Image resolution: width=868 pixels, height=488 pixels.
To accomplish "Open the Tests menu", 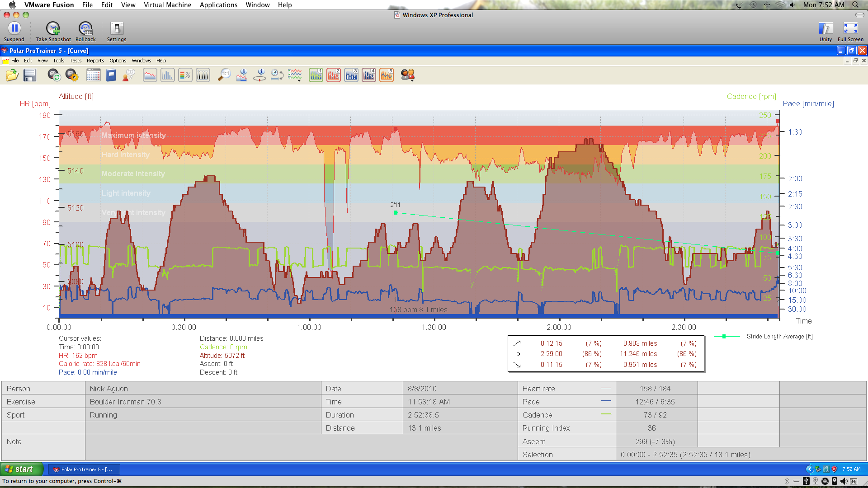I will (x=75, y=61).
